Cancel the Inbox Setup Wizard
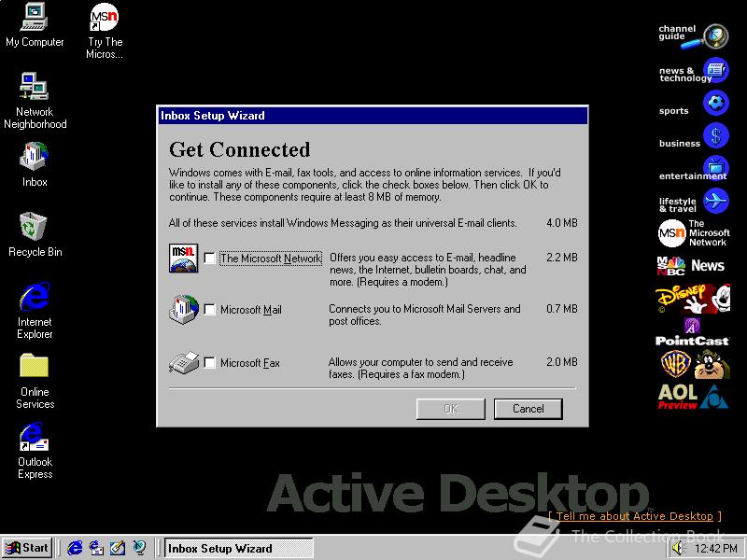Image resolution: width=747 pixels, height=560 pixels. tap(528, 409)
